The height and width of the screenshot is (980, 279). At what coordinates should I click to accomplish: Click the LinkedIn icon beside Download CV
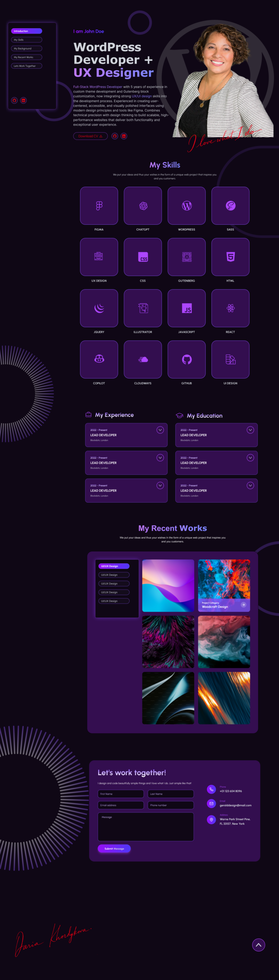coord(124,136)
